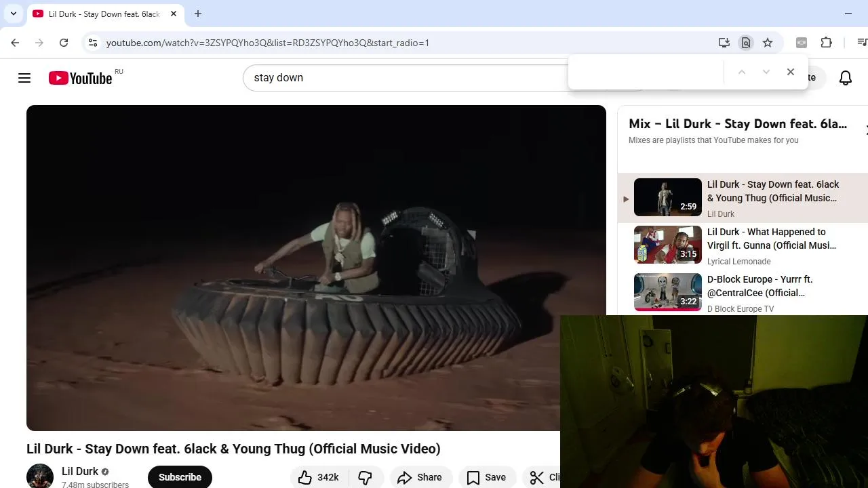868x488 pixels.
Task: Save the video to a playlist
Action: point(487,477)
